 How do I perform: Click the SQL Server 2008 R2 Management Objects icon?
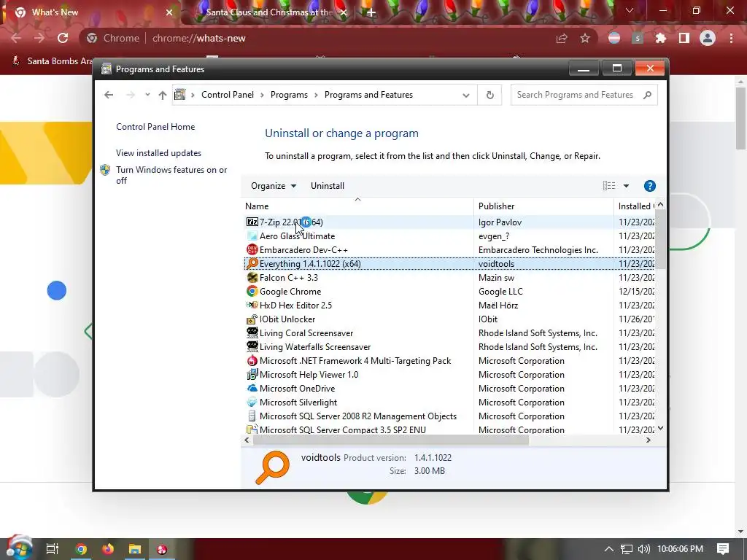pyautogui.click(x=252, y=416)
